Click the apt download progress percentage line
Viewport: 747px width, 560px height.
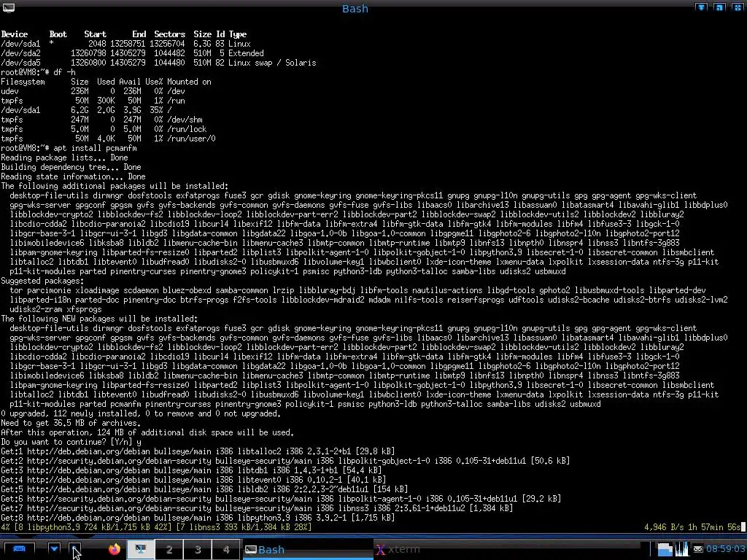point(156,527)
